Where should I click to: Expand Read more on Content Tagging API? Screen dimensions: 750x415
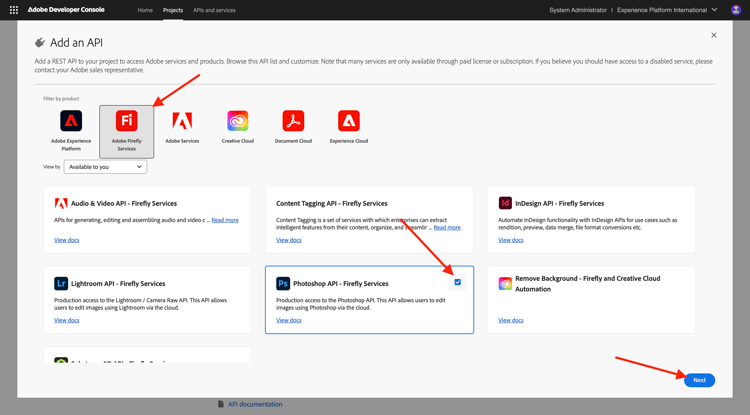click(x=447, y=228)
